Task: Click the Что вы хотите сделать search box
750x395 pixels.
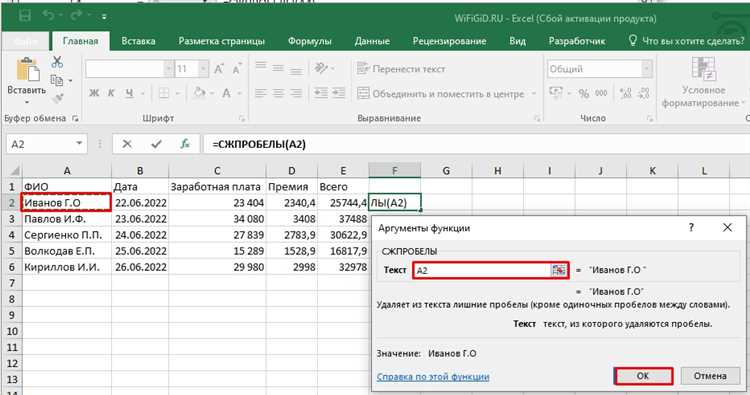Action: coord(687,41)
